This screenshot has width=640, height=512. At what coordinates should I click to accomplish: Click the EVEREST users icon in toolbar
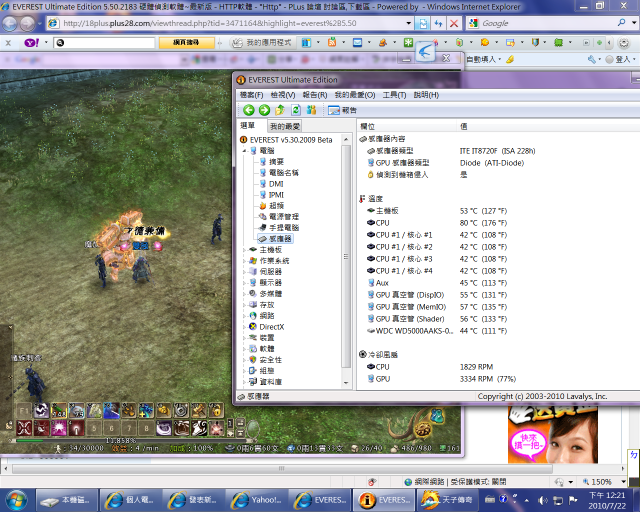point(311,110)
